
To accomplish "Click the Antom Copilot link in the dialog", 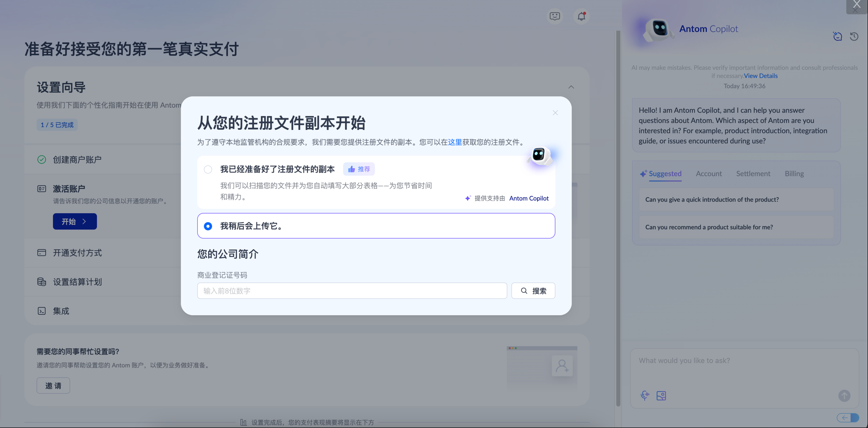I will [529, 198].
